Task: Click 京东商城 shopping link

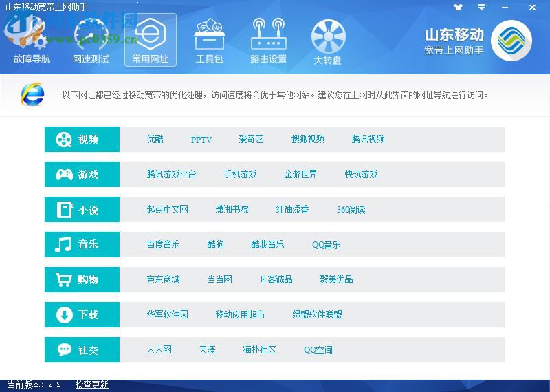Action: (x=163, y=280)
